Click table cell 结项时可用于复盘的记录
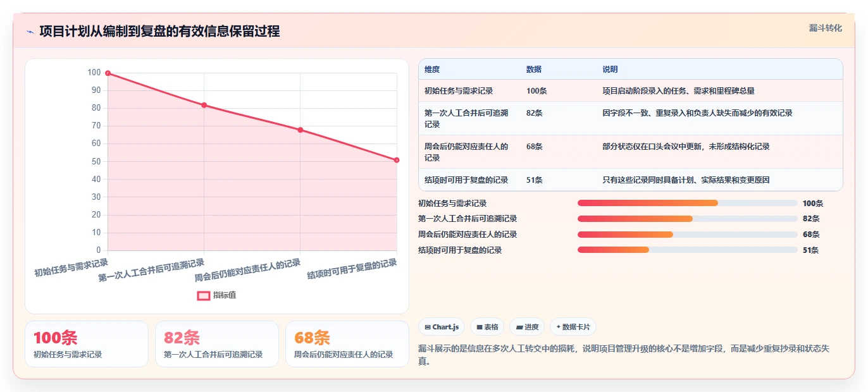Image resolution: width=868 pixels, height=392 pixels. (466, 180)
